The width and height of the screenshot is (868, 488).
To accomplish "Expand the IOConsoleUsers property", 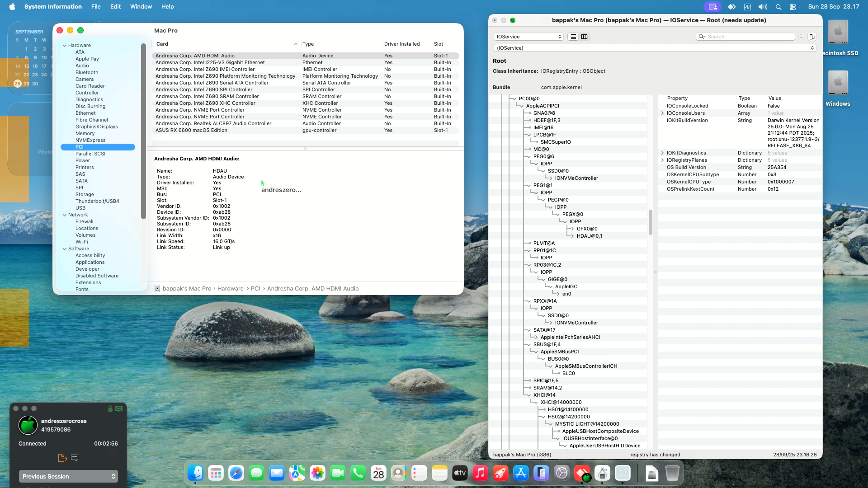I will [x=663, y=113].
